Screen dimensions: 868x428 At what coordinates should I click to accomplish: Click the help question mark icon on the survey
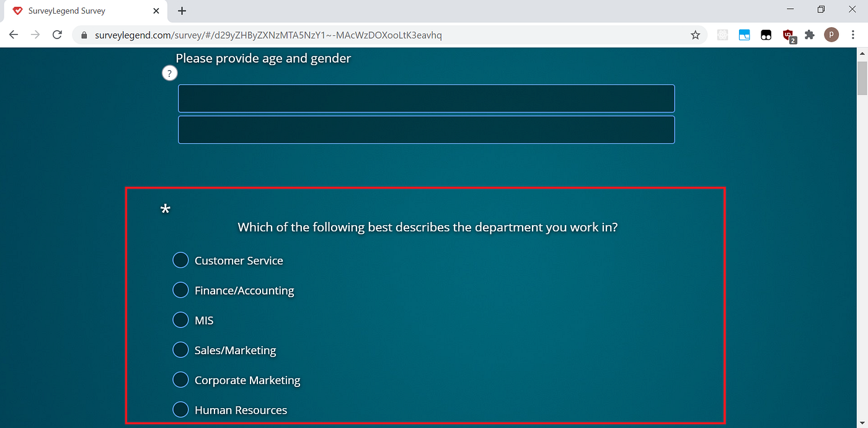coord(169,73)
